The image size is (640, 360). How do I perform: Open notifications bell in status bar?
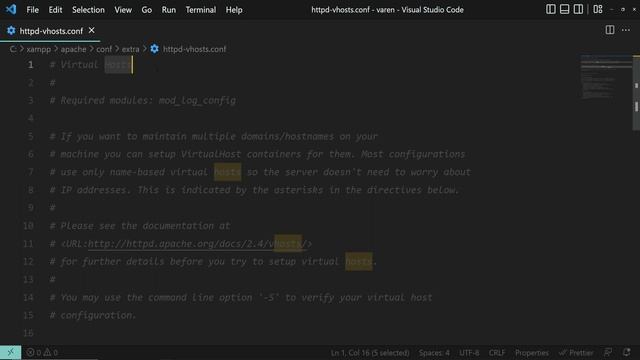[627, 352]
